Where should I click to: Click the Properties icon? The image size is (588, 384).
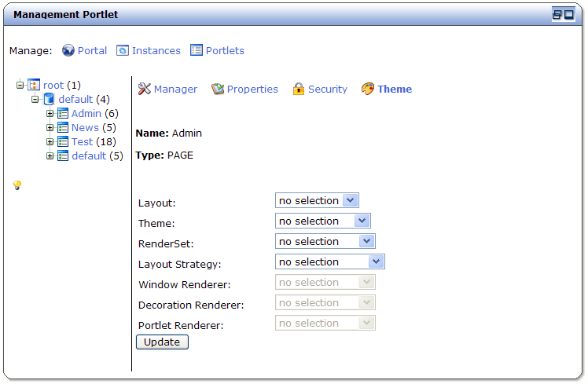tap(218, 89)
